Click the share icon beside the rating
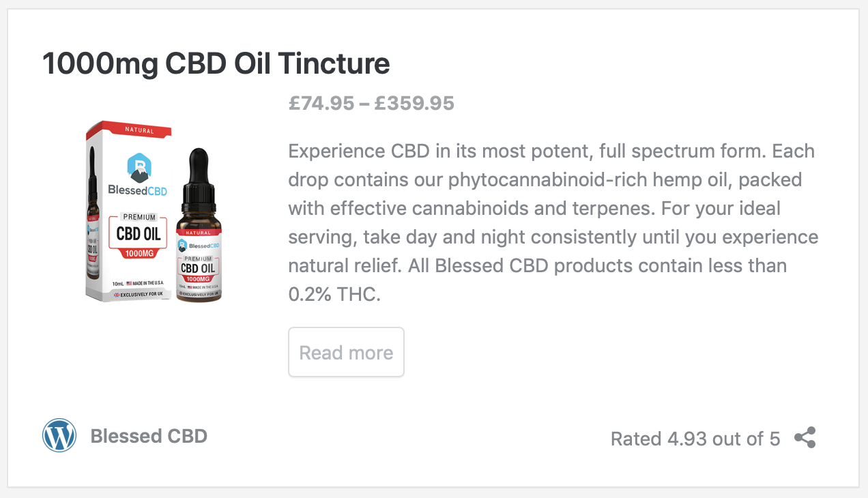Image resolution: width=868 pixels, height=498 pixels. (x=805, y=438)
